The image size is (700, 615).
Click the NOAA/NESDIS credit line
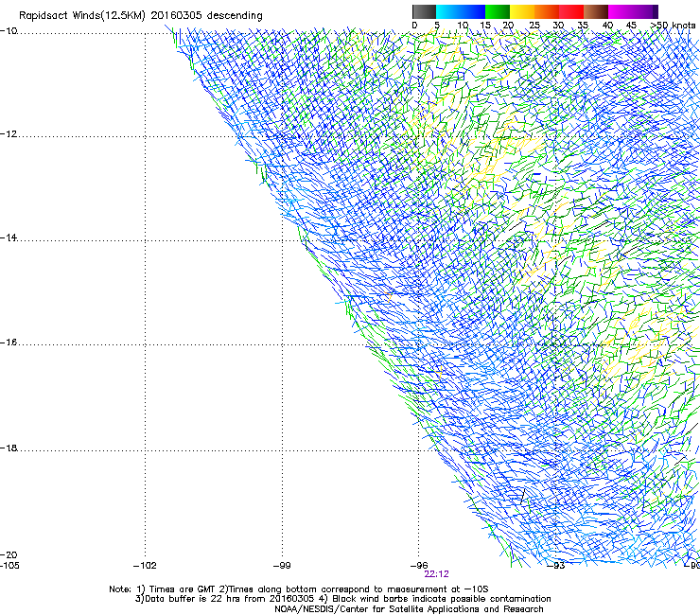[409, 609]
